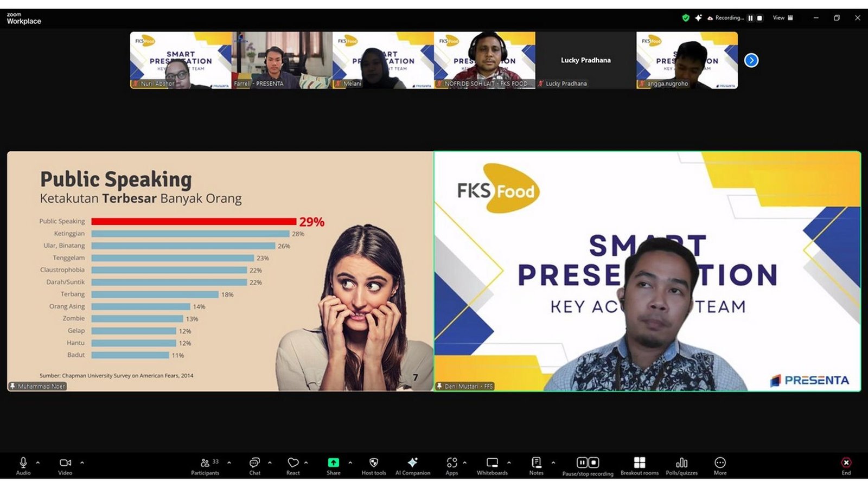The width and height of the screenshot is (868, 488).
Task: Pause recording using the title bar pause icon
Action: coord(750,18)
